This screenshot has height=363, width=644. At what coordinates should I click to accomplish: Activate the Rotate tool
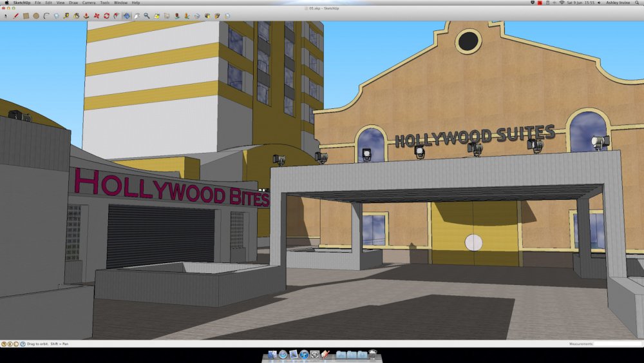coord(106,15)
